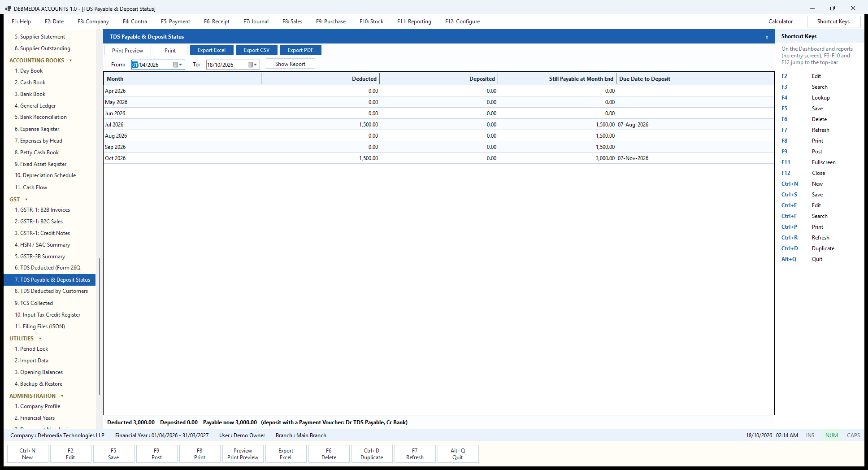Open Company Profile under Administration
868x470 pixels.
click(37, 406)
